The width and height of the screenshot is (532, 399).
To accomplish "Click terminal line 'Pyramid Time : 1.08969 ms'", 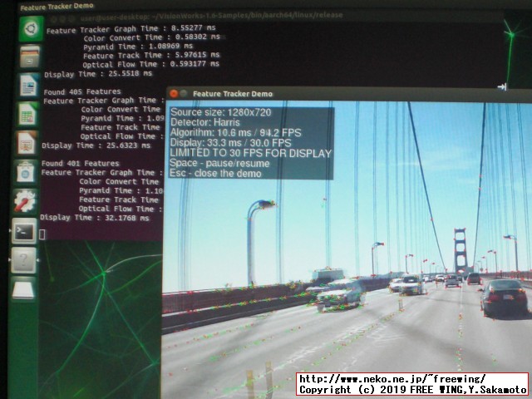I will click(138, 47).
